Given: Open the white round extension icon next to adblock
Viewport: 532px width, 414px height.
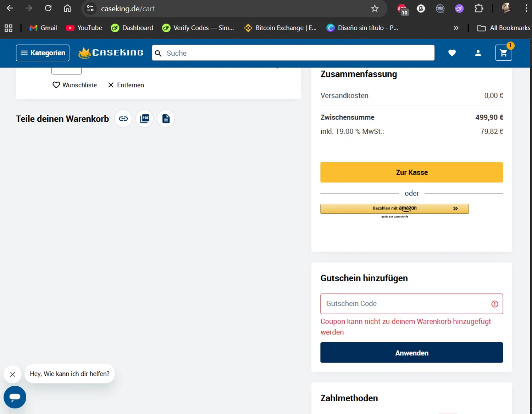Looking at the screenshot, I should pos(421,8).
